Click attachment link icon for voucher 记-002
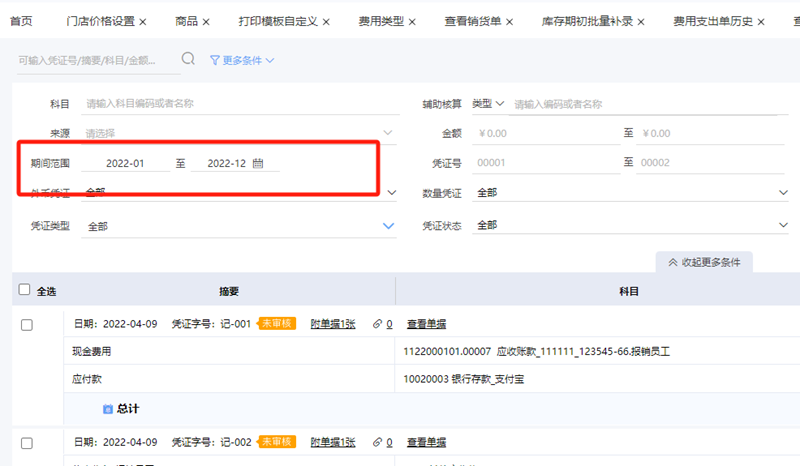The image size is (800, 466). [377, 442]
